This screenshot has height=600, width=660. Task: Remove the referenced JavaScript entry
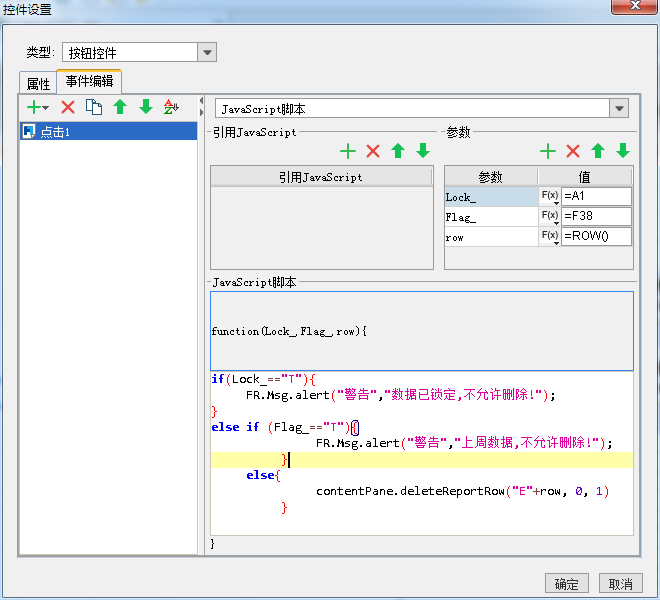(373, 151)
